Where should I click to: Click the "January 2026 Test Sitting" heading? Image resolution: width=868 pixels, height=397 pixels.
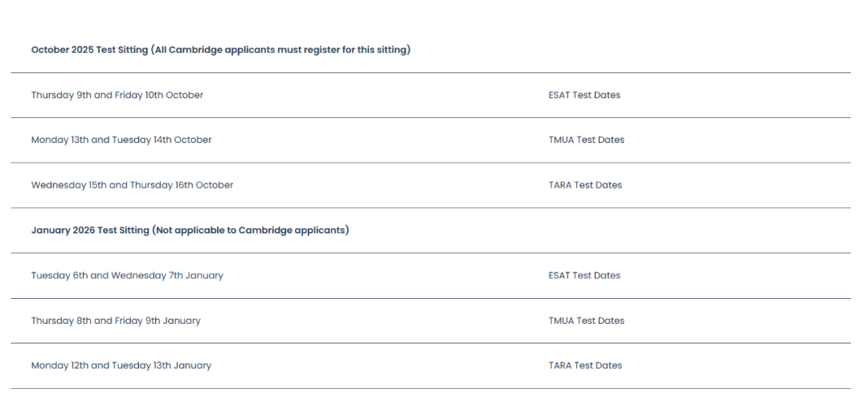89,230
